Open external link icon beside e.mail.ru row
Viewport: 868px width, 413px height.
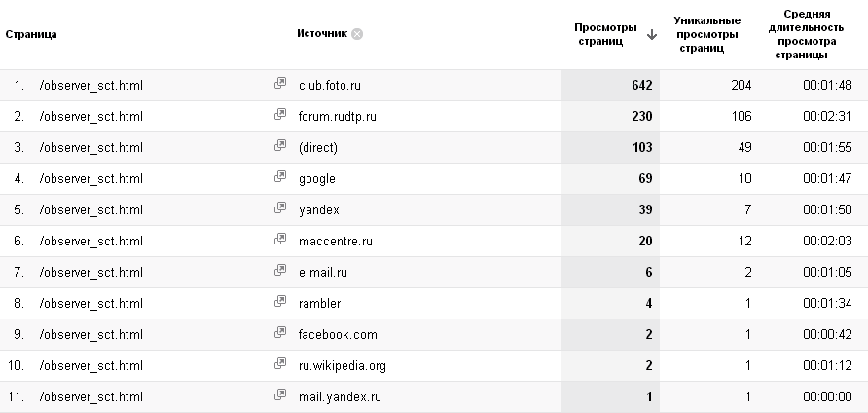[280, 271]
